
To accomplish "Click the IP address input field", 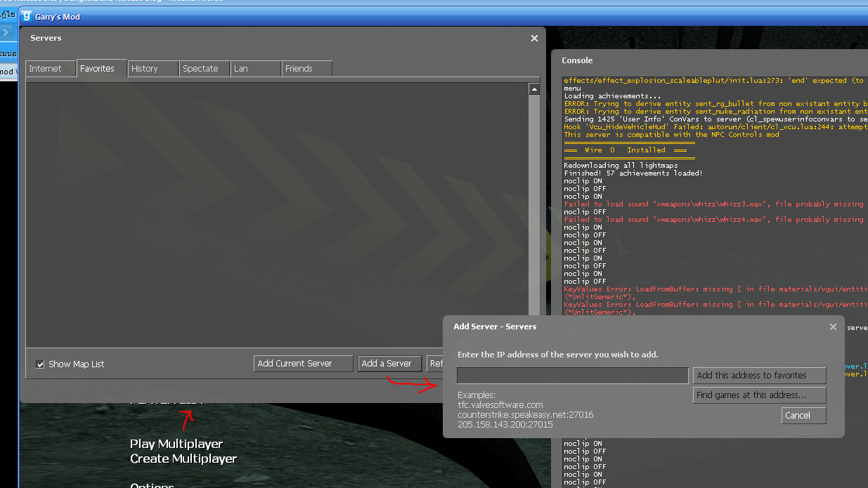I will [572, 376].
